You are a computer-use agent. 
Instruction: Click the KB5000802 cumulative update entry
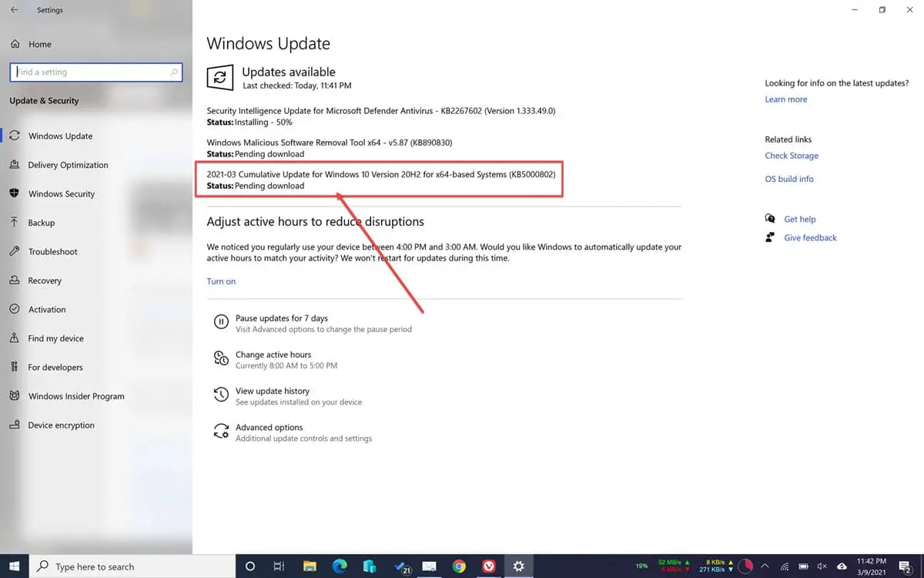pyautogui.click(x=381, y=180)
